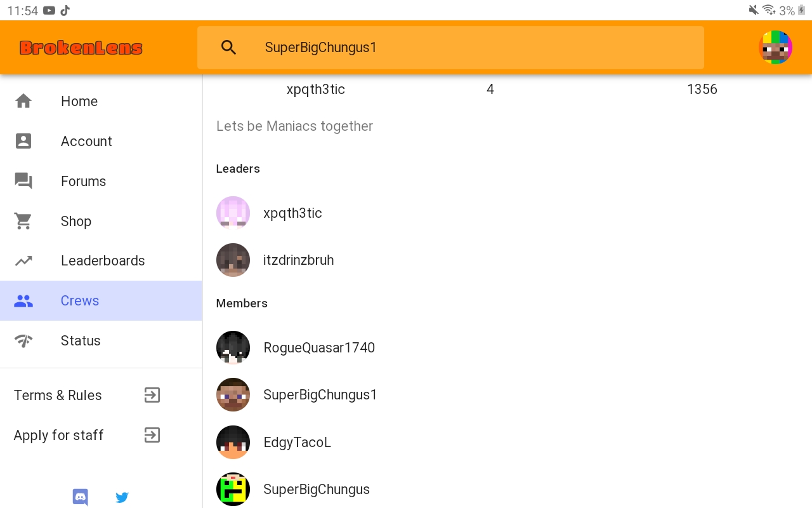Viewport: 812px width, 508px height.
Task: Click the Leaders section heading
Action: [238, 168]
